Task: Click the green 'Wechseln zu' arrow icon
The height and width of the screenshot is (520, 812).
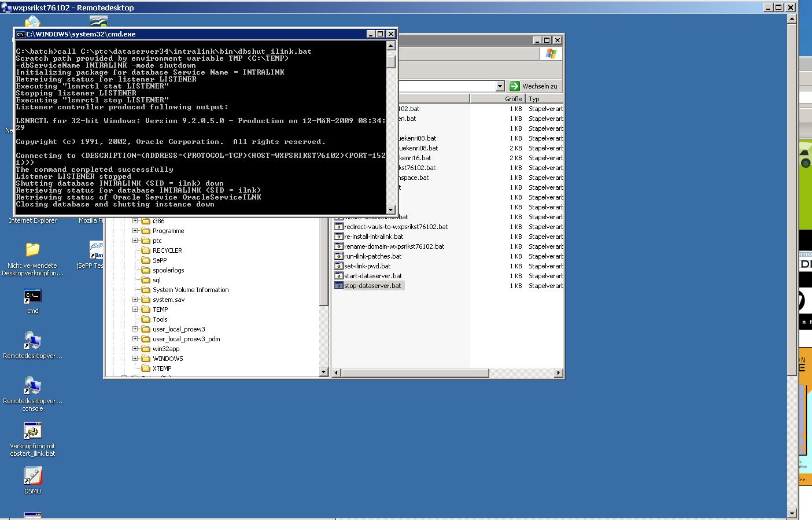Action: 514,86
